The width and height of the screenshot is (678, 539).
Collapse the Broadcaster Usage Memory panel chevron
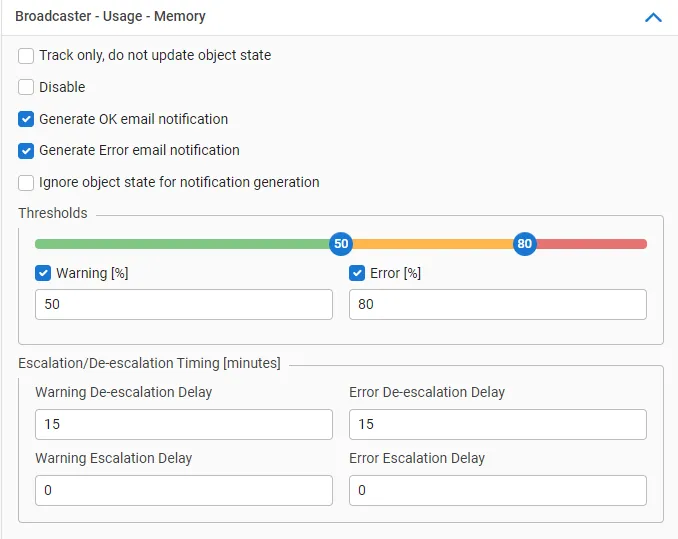653,17
